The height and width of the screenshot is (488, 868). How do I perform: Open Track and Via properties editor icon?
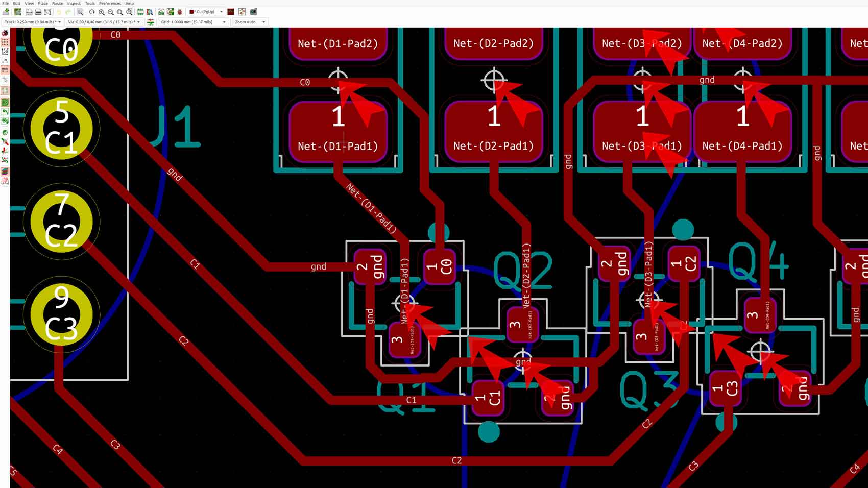[x=242, y=11]
